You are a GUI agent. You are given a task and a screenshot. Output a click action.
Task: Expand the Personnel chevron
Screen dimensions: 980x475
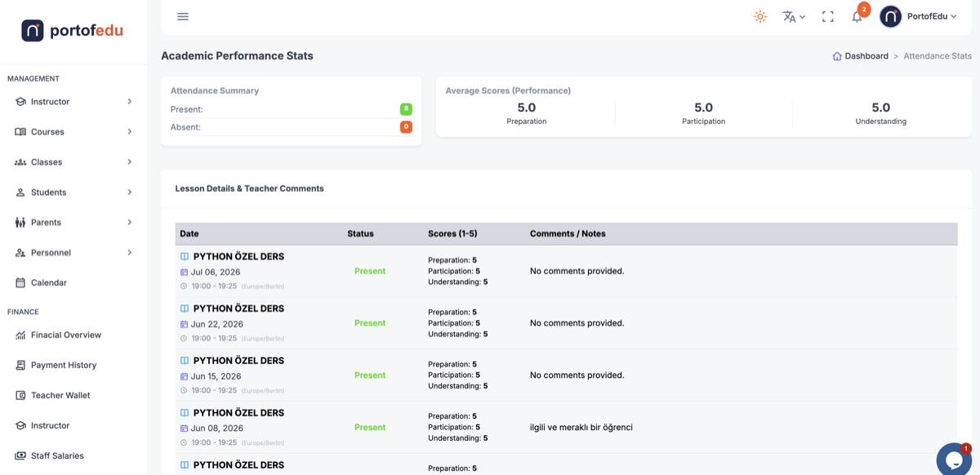[130, 253]
